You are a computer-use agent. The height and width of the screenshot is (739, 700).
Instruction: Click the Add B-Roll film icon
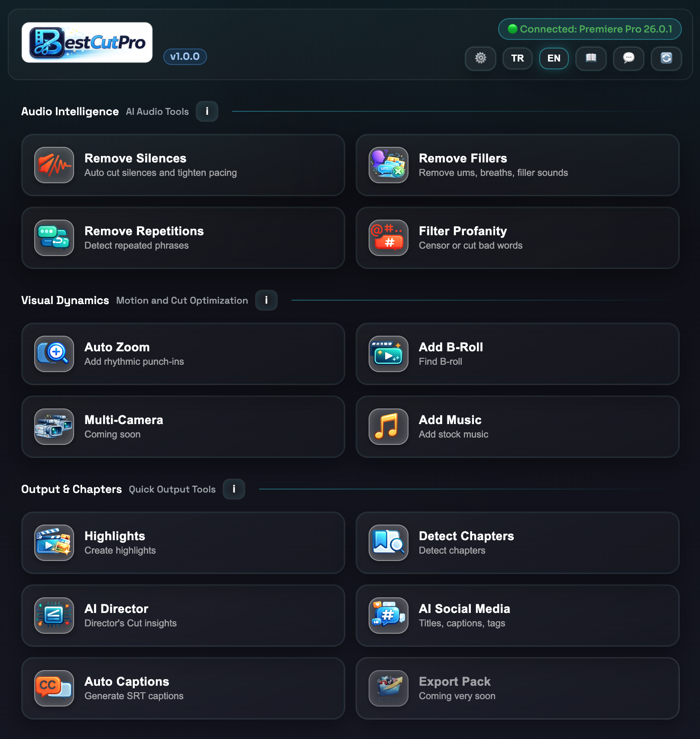[389, 354]
